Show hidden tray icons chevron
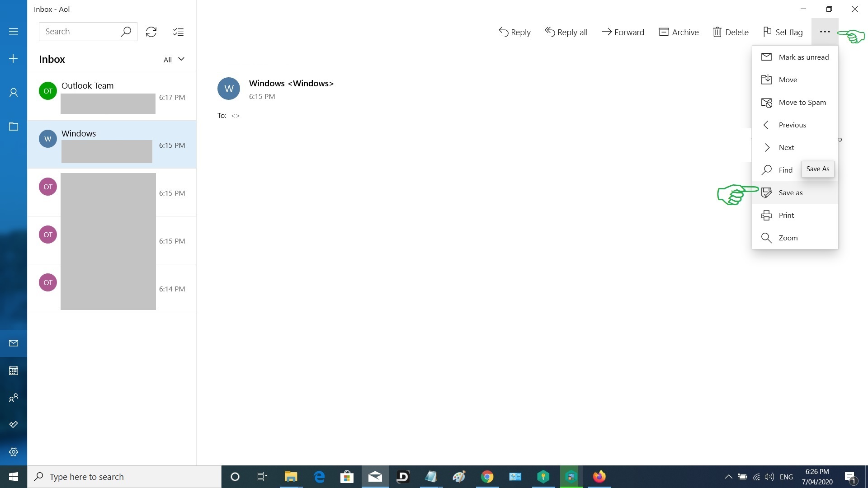868x488 pixels. pos(728,477)
